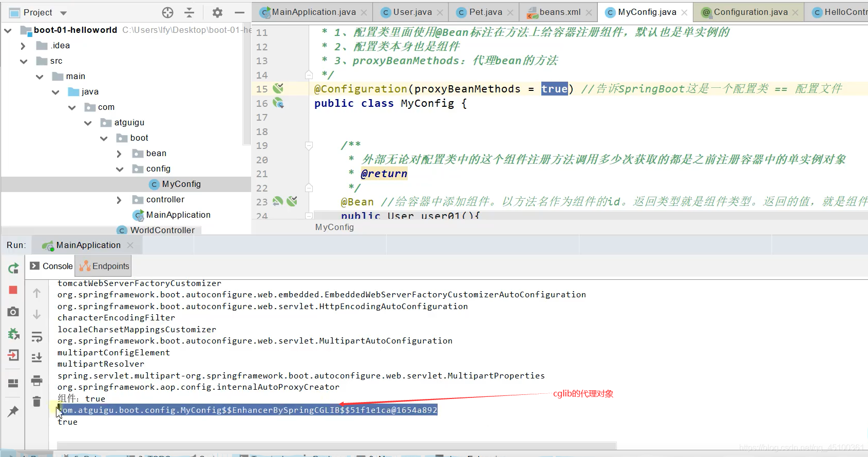This screenshot has height=457, width=868.
Task: Click the highlighted true value on line 15
Action: pos(555,89)
